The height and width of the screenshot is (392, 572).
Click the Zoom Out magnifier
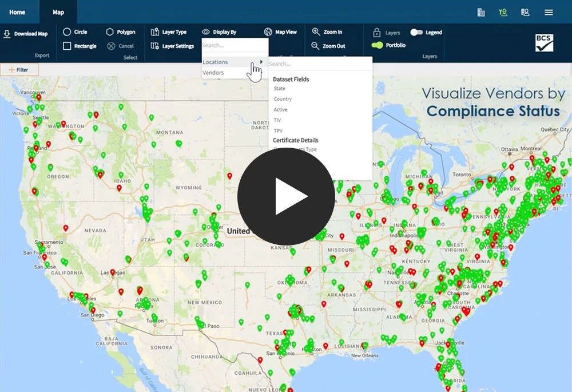click(x=315, y=46)
